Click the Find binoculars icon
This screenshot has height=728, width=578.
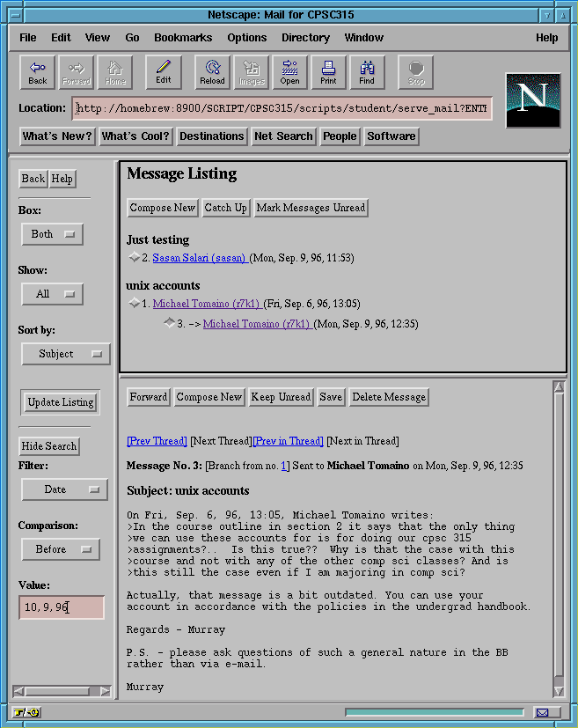point(367,72)
